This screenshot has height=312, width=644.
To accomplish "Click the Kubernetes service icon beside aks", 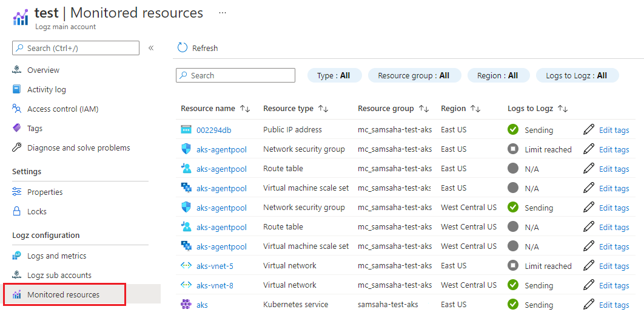I will coord(186,305).
